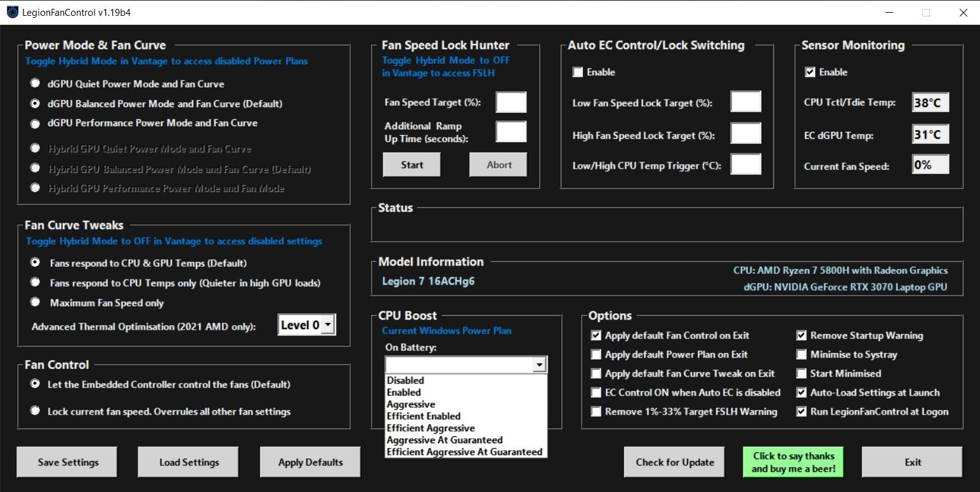980x492 pixels.
Task: Click the Current Fan Speed value 0%
Action: [x=931, y=164]
